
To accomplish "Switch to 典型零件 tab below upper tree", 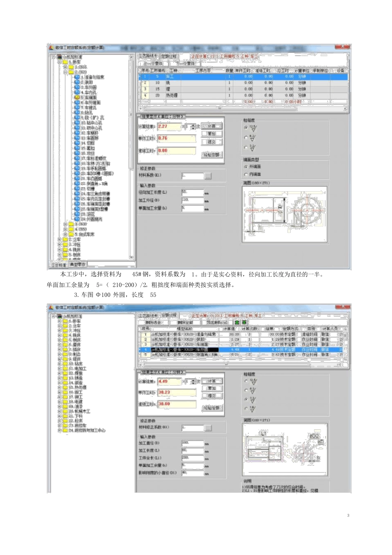I will click(77, 264).
